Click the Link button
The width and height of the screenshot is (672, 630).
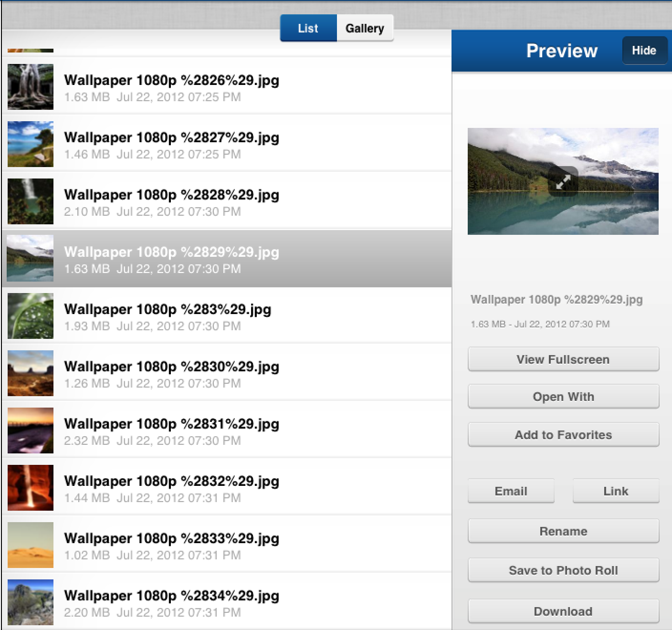click(x=616, y=491)
